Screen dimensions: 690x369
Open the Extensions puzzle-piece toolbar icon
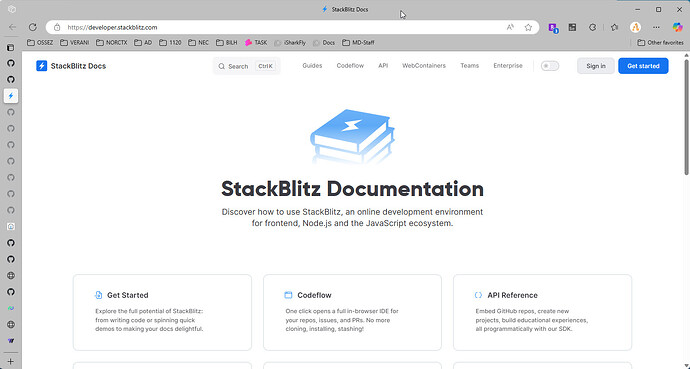coord(592,27)
